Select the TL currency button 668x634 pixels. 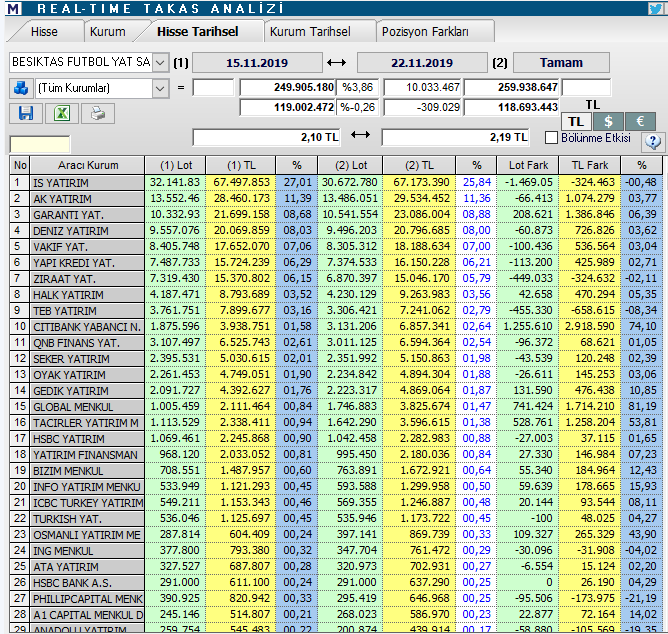click(576, 121)
